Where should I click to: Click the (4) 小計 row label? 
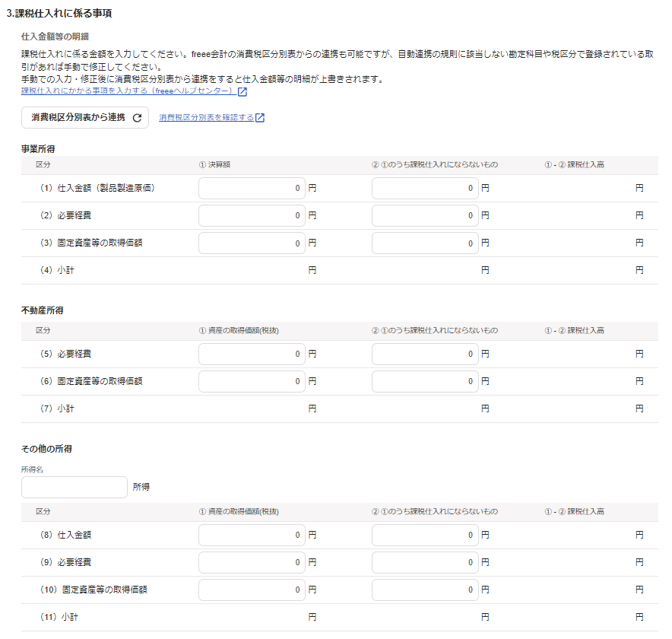(x=57, y=270)
